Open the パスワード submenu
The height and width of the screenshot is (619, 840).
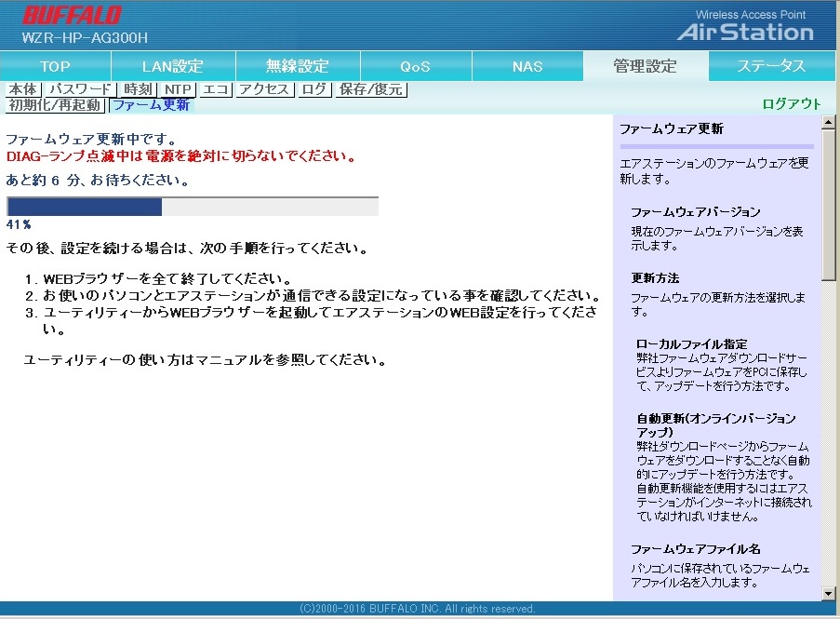[x=80, y=89]
